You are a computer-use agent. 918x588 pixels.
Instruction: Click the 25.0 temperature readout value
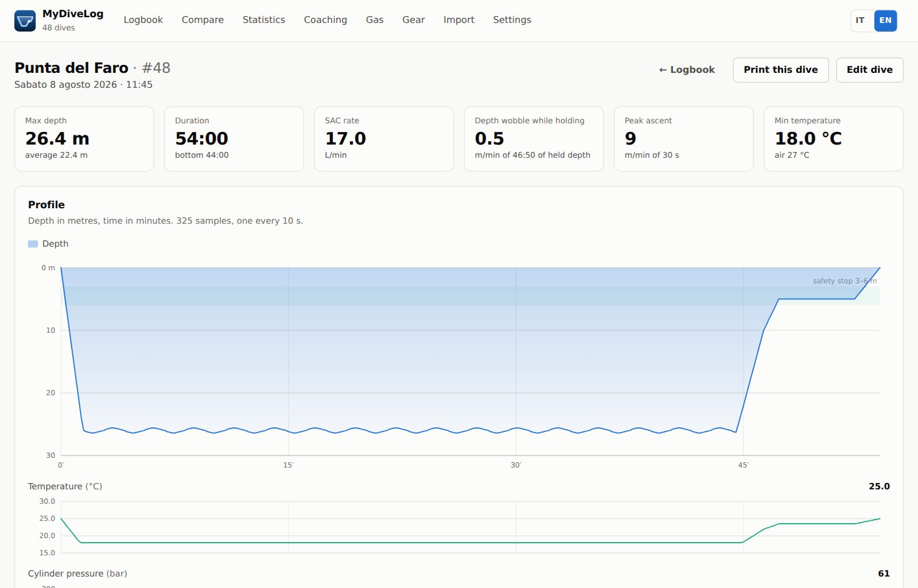[879, 486]
